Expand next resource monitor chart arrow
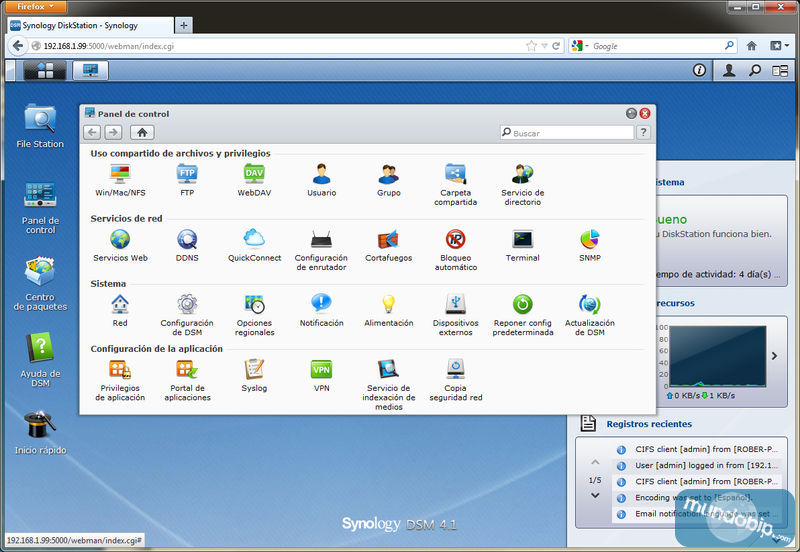This screenshot has height=552, width=800. [x=774, y=356]
